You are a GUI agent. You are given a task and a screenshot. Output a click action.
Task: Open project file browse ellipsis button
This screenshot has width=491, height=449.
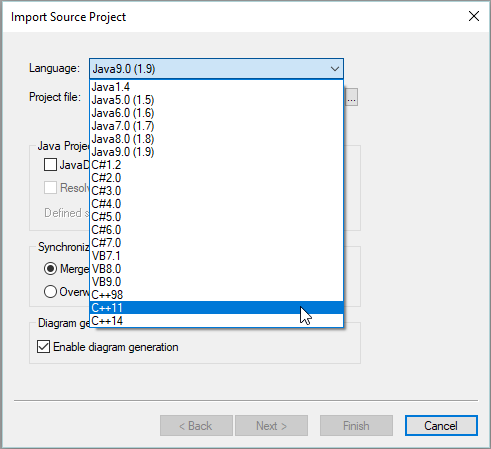[351, 97]
